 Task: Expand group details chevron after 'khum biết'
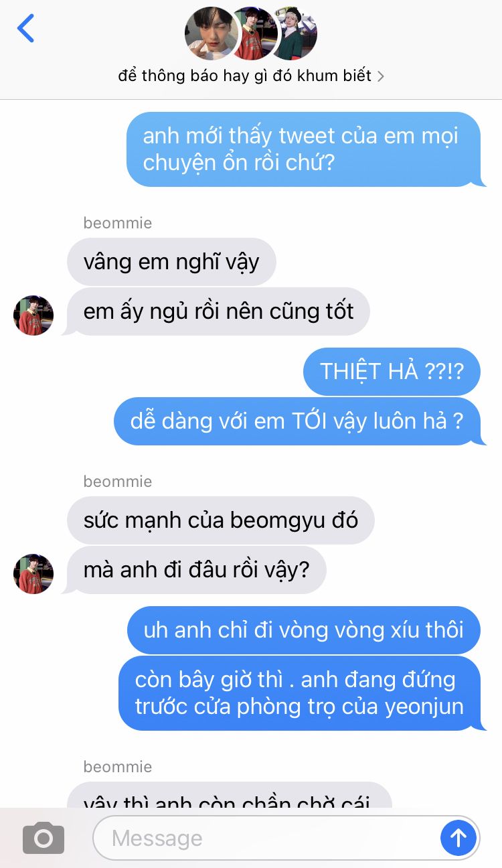(x=380, y=76)
